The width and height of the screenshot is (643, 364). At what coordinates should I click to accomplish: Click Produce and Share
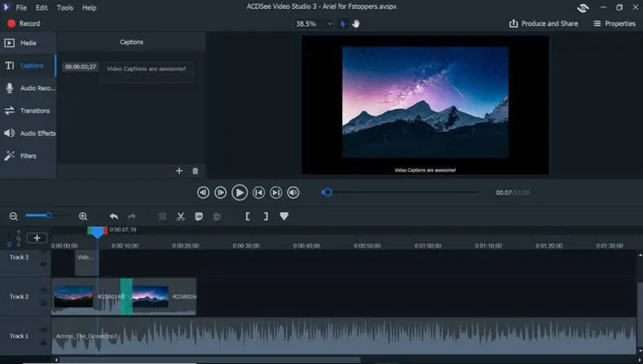coord(543,23)
